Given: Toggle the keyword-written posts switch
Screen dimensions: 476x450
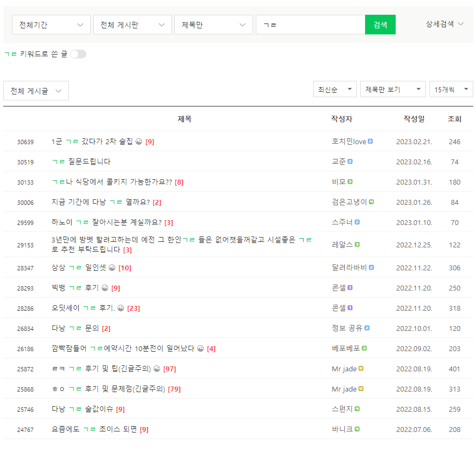Looking at the screenshot, I should [x=78, y=54].
